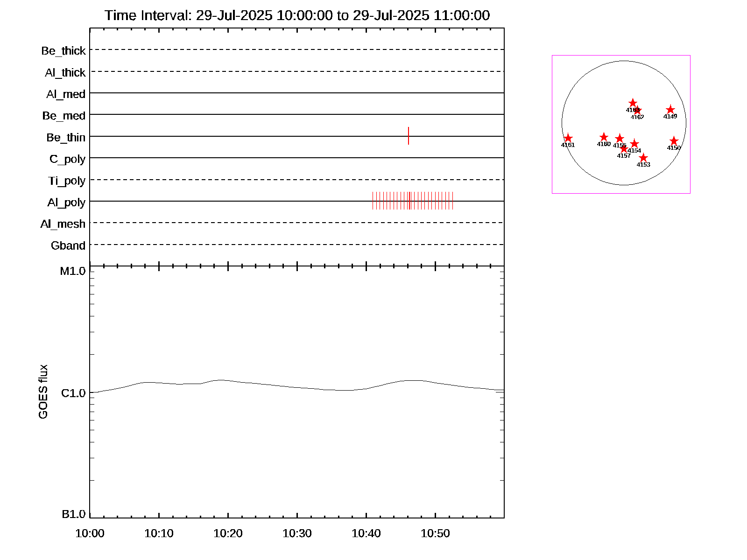Click the 10:30 time axis label
Screen dimensions: 747x560
click(297, 533)
